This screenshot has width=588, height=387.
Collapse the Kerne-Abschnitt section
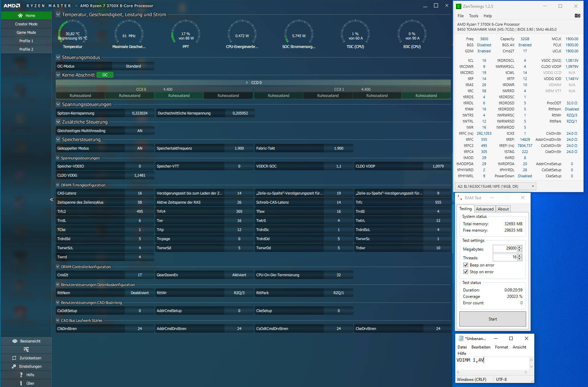tap(58, 75)
